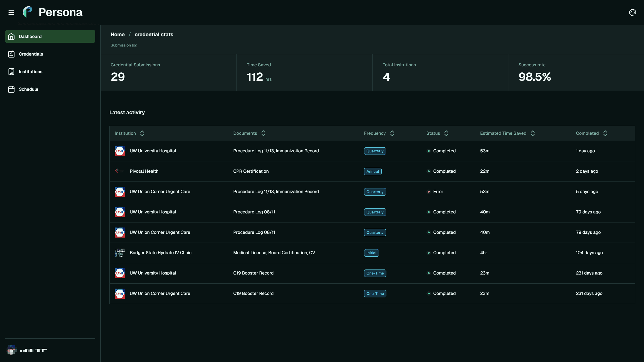Click the Institutions building icon
The image size is (644, 362).
tap(12, 71)
